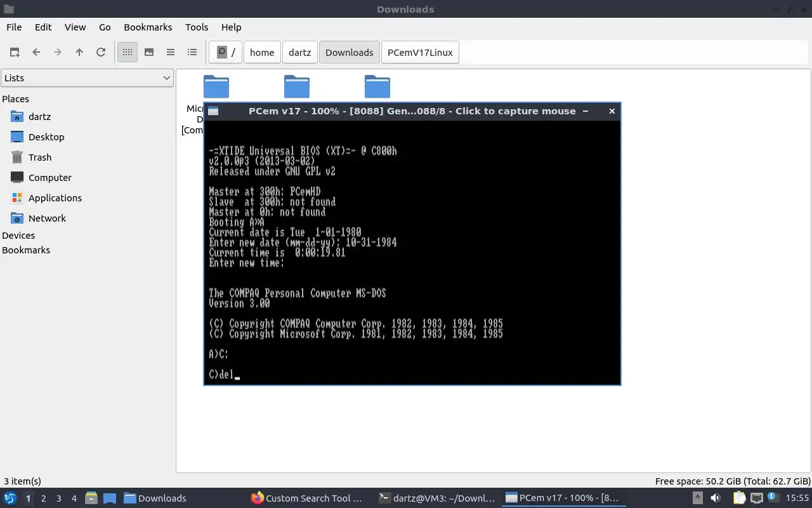This screenshot has width=812, height=508.
Task: Switch to compact list view
Action: coord(171,52)
